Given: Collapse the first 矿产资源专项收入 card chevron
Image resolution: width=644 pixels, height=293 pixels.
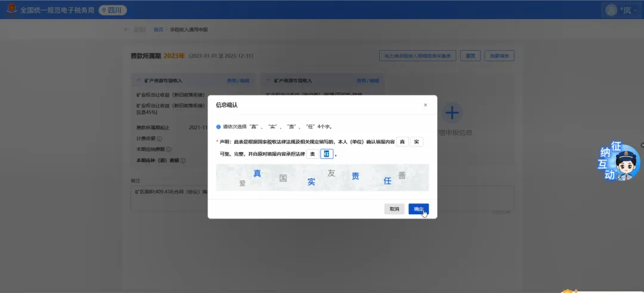Looking at the screenshot, I should point(138,80).
